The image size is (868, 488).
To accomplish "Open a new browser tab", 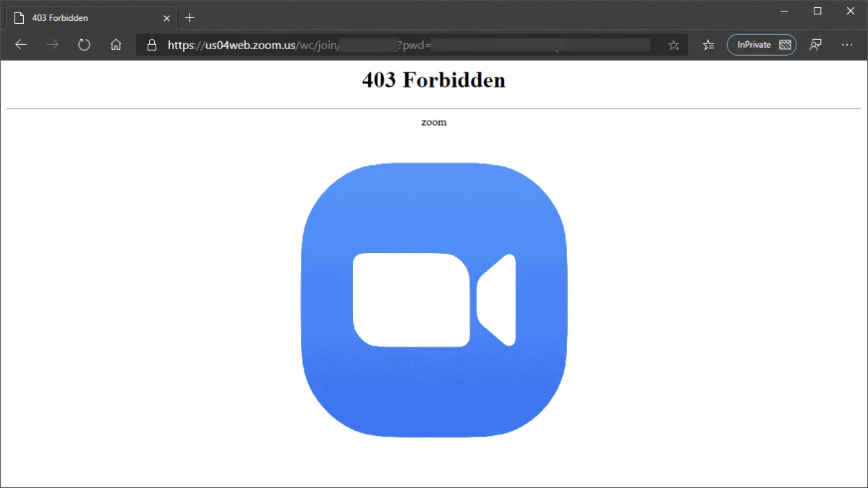I will [190, 17].
